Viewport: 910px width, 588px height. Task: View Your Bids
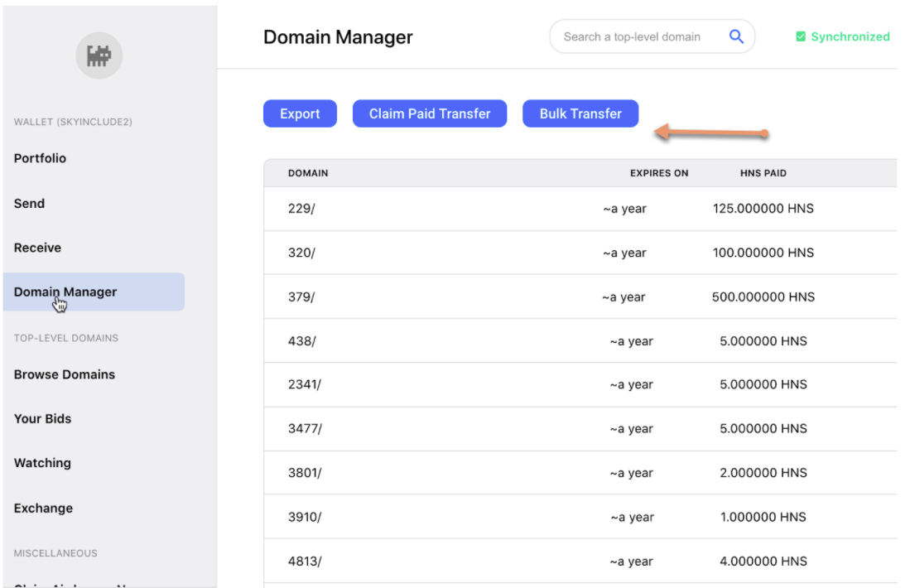42,418
